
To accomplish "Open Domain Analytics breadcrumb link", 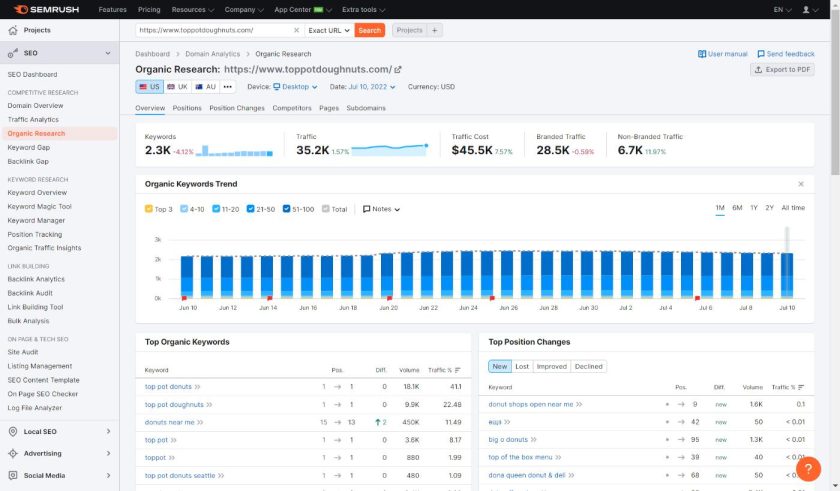I will pyautogui.click(x=212, y=54).
